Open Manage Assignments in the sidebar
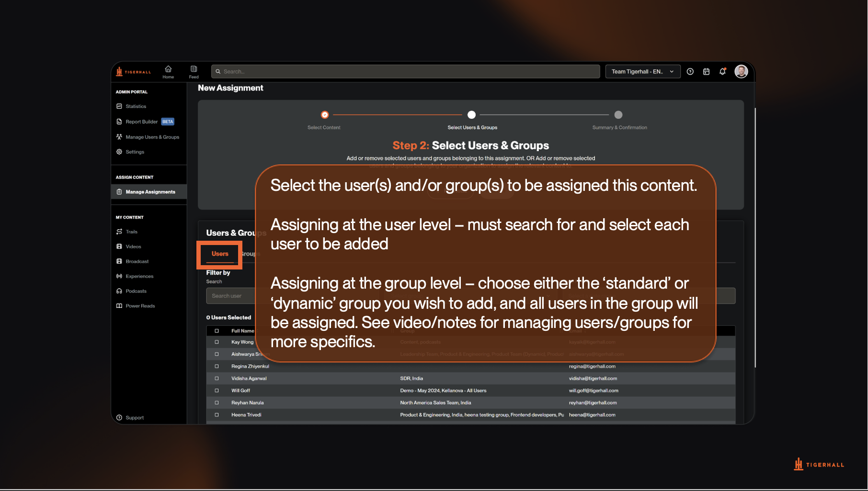Viewport: 868px width, 491px height. [x=149, y=192]
